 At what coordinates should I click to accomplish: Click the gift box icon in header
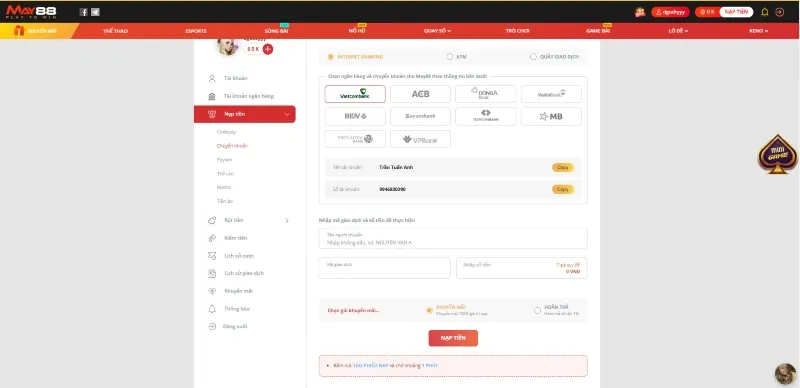640,12
